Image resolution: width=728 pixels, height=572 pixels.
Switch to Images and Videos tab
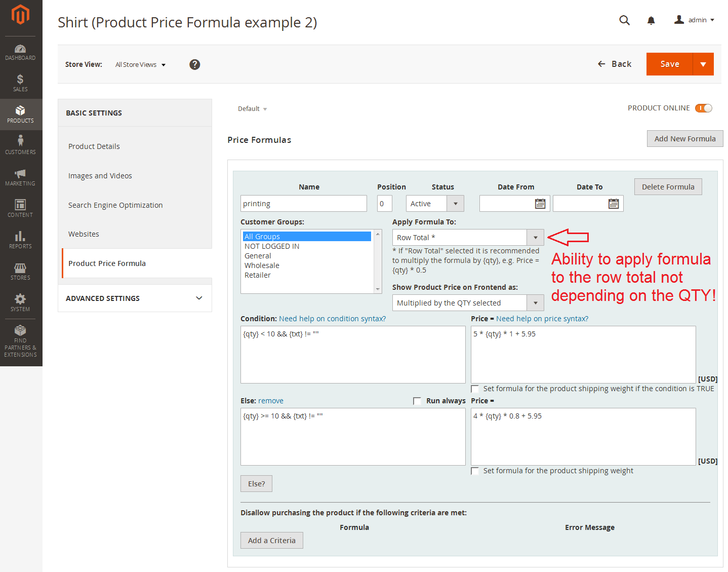pyautogui.click(x=100, y=176)
